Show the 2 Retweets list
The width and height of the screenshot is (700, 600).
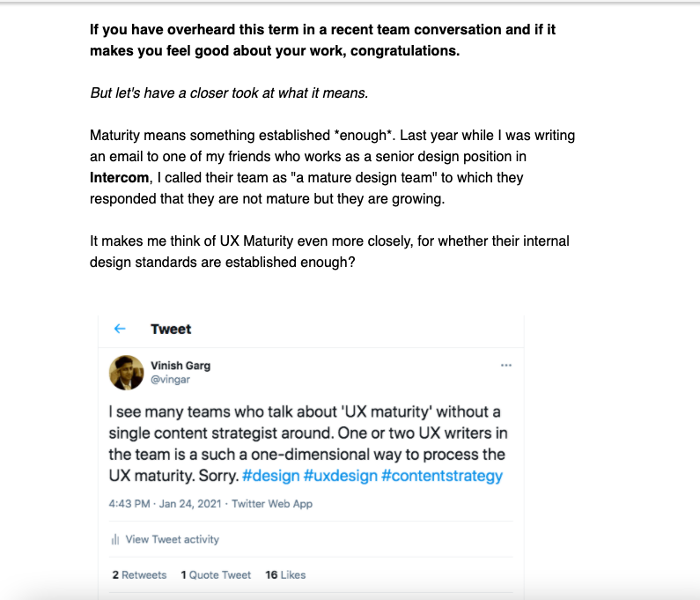(x=139, y=574)
